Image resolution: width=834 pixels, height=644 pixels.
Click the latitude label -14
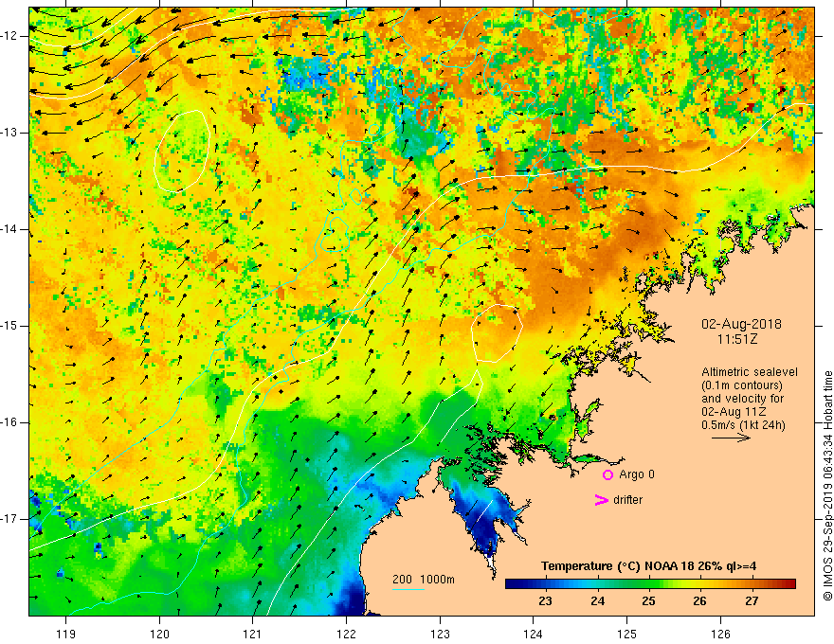click(x=10, y=229)
